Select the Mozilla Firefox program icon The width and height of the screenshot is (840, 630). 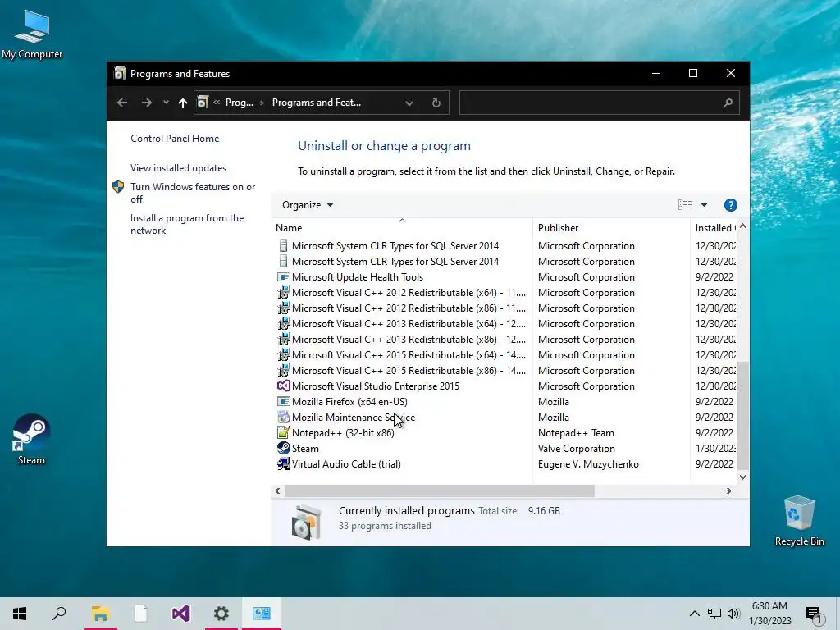coord(283,401)
